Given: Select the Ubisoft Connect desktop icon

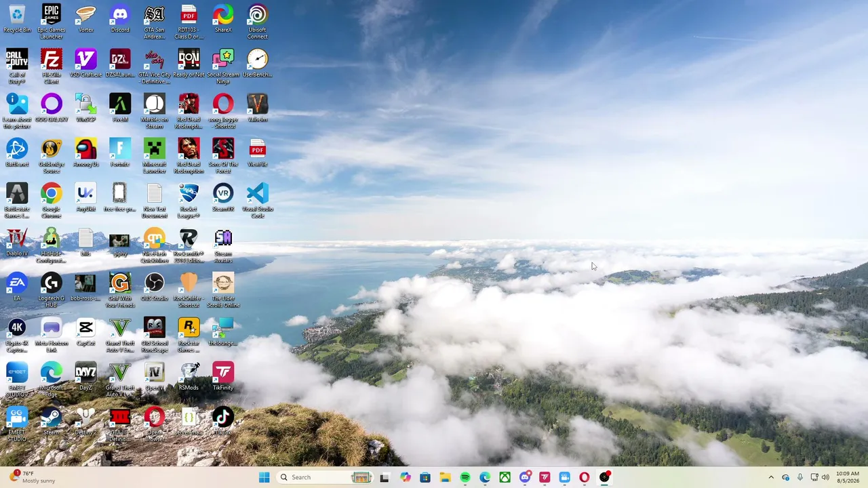Looking at the screenshot, I should click(x=258, y=22).
